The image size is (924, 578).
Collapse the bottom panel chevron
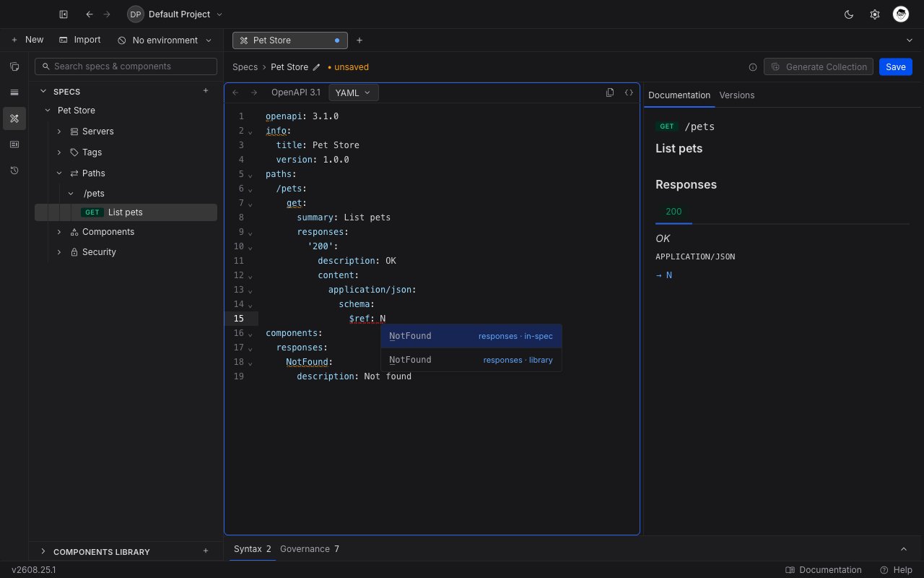tap(904, 549)
